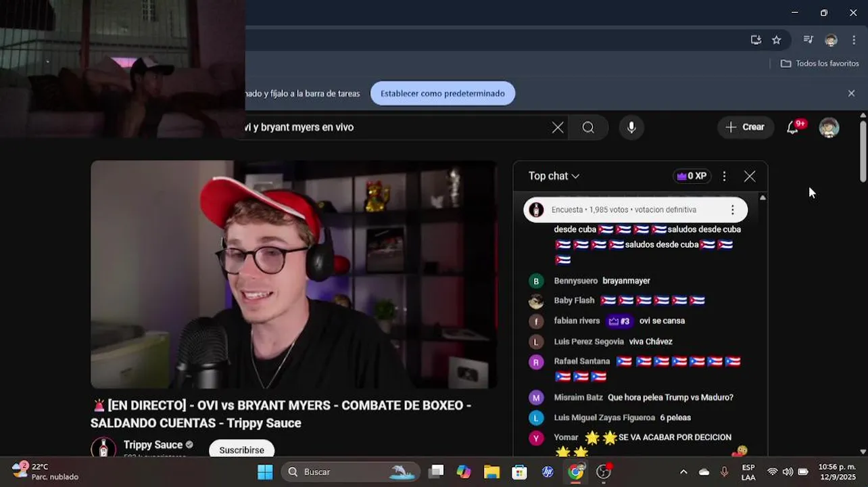Click the username Rafael Santana in chat
This screenshot has height=487, width=868.
(582, 361)
